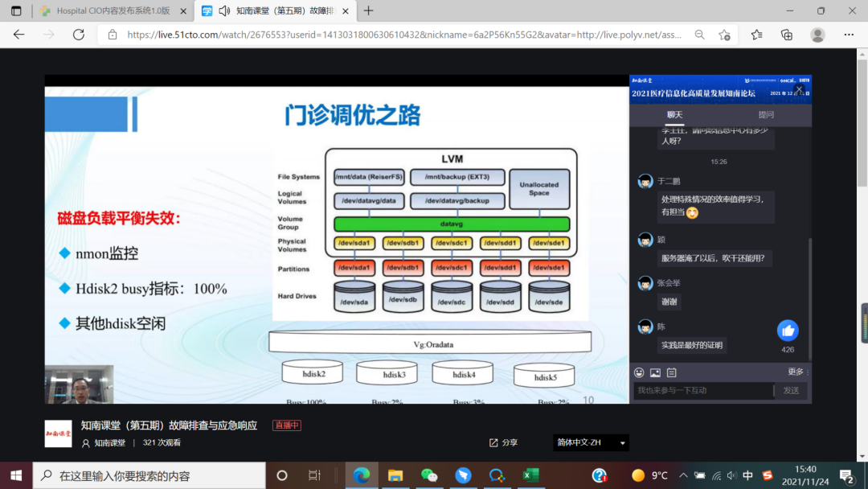Click the browser back arrow
868x489 pixels.
pyautogui.click(x=18, y=35)
